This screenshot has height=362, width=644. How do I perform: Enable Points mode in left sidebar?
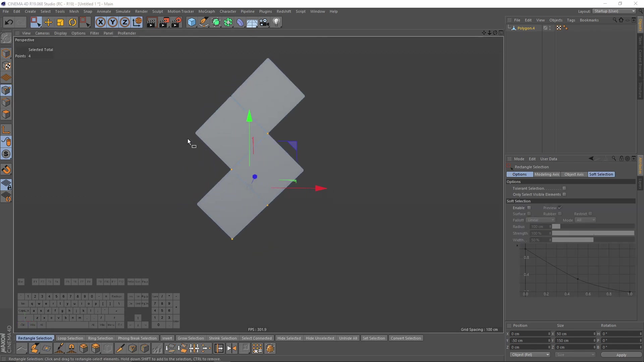6,90
